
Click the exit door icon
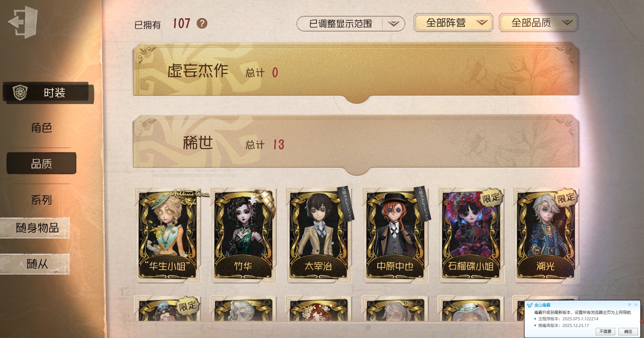click(x=23, y=22)
